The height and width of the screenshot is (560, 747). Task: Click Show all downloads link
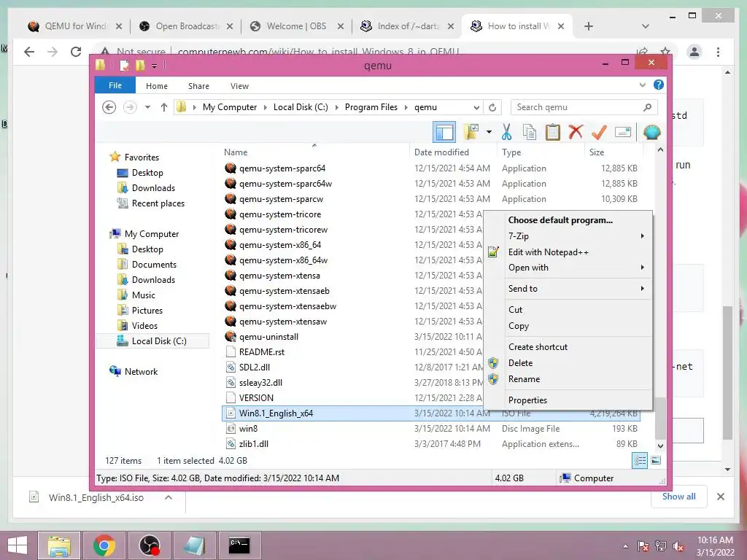click(x=678, y=497)
